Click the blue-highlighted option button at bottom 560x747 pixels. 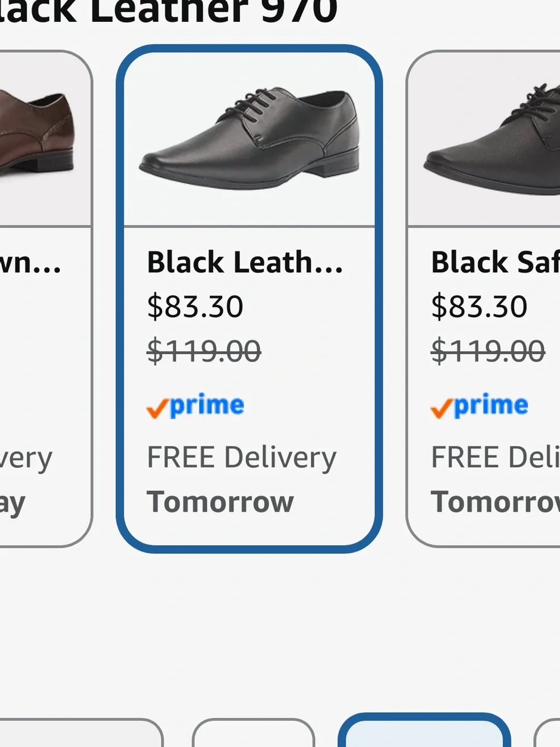point(424,730)
